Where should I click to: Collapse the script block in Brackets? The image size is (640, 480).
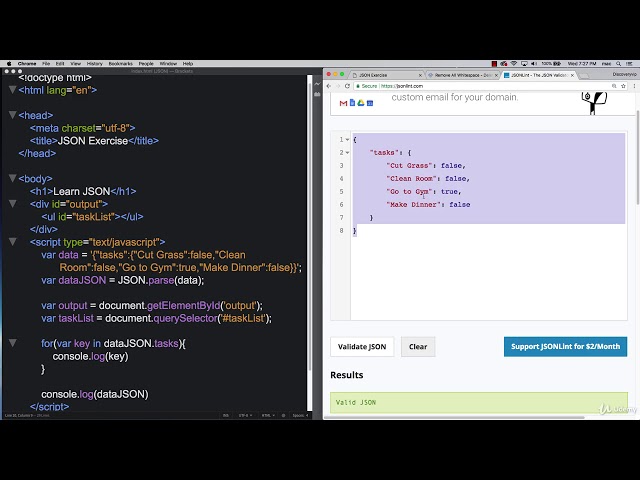coord(13,242)
